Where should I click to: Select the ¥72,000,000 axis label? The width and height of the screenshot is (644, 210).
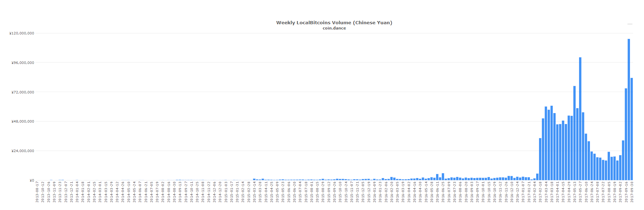23,92
